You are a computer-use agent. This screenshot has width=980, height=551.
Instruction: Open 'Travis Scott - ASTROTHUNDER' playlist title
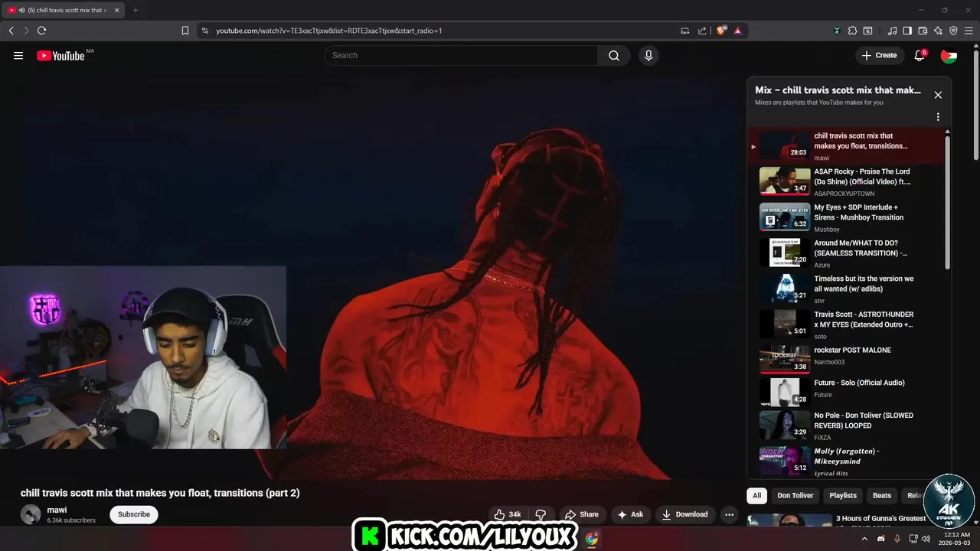click(x=864, y=319)
